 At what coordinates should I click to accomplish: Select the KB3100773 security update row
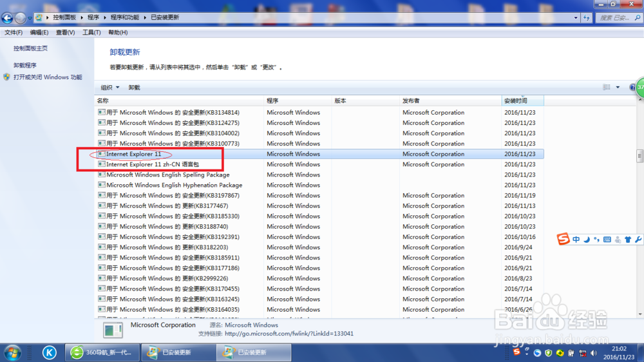(x=319, y=144)
